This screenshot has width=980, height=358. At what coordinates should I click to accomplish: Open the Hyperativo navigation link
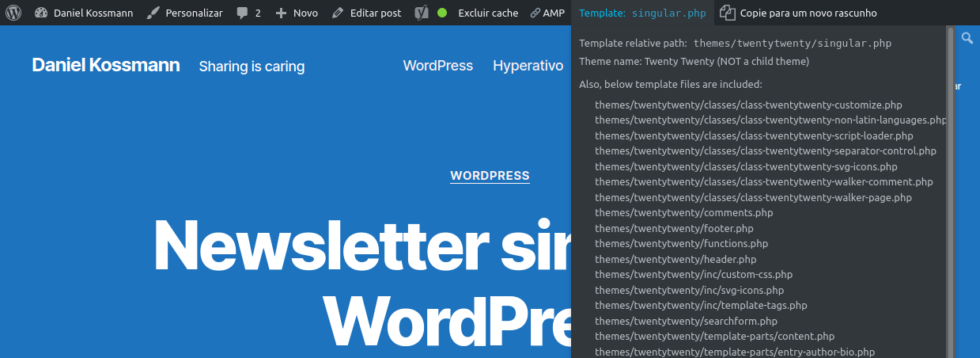(x=528, y=66)
